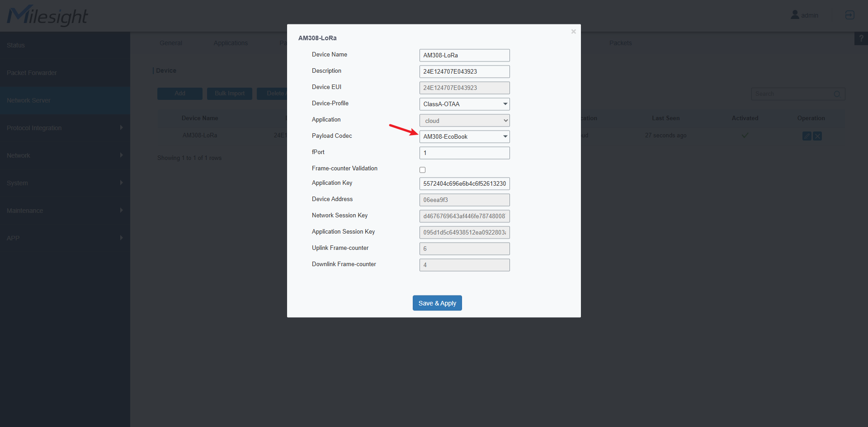Click the fPort input field

coord(464,153)
